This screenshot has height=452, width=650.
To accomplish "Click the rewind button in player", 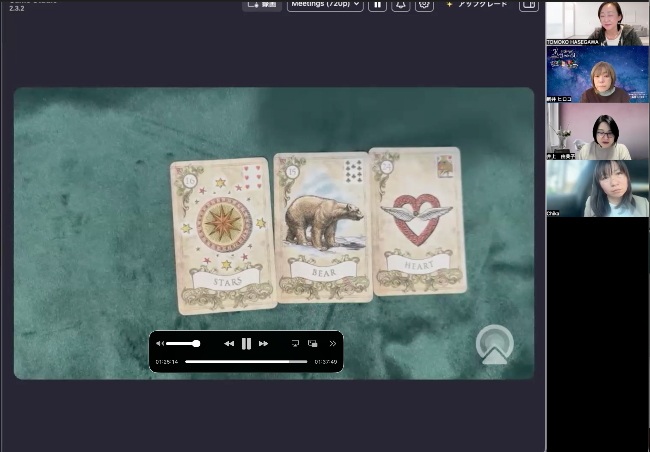I will click(x=229, y=343).
